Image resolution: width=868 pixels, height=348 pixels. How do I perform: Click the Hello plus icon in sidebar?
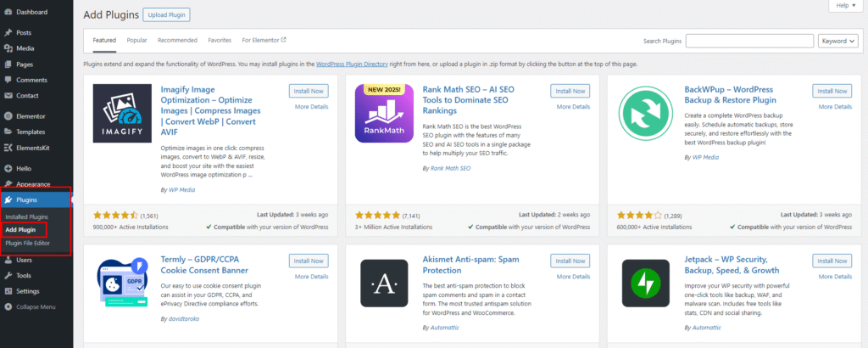click(x=8, y=168)
